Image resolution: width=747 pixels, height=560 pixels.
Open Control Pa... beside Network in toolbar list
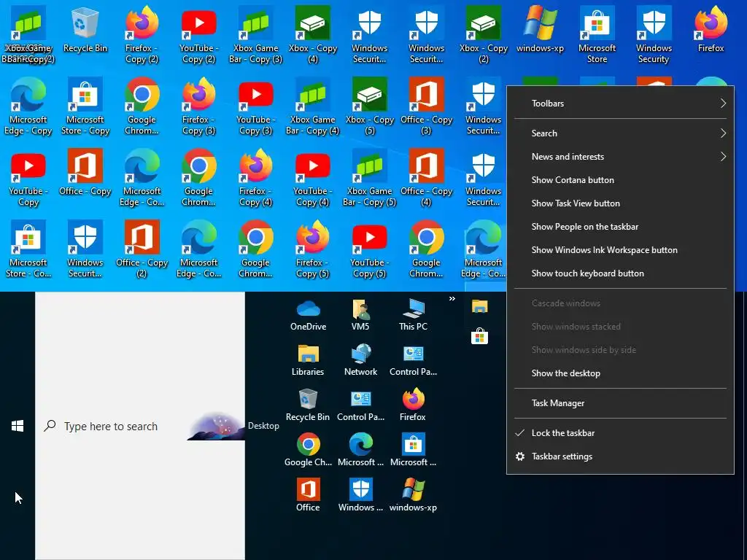click(413, 360)
